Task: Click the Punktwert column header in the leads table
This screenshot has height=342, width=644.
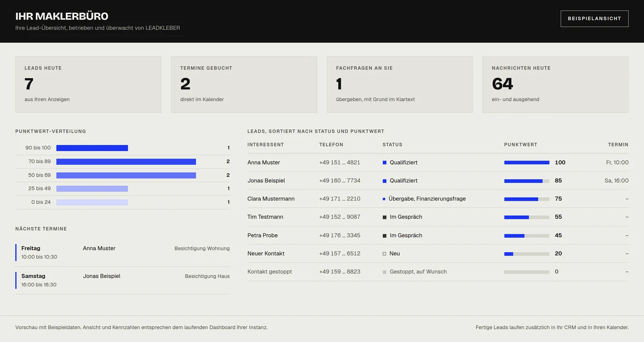Action: click(521, 145)
